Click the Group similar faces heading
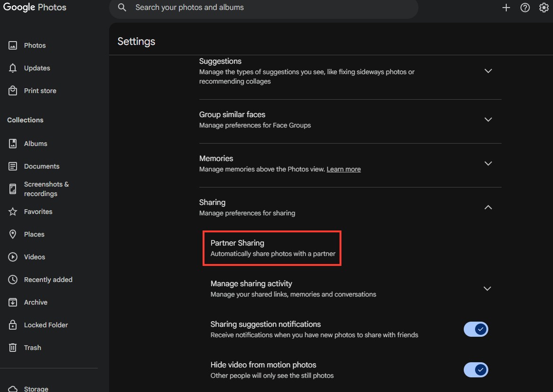This screenshot has height=392, width=553. pyautogui.click(x=232, y=115)
